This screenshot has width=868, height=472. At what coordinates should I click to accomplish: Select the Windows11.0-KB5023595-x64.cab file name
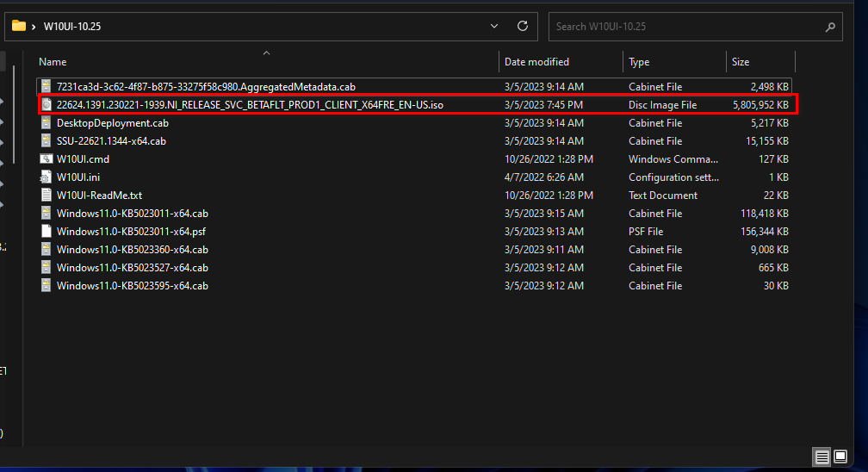coord(133,286)
